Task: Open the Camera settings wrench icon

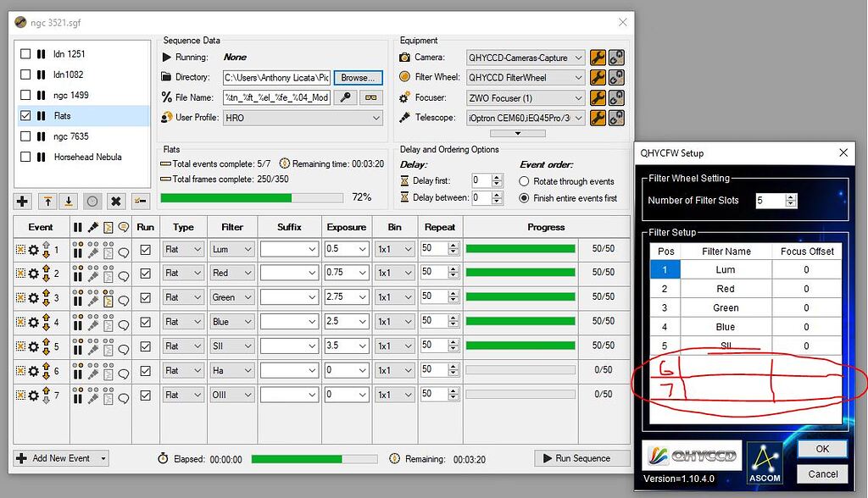Action: 598,57
